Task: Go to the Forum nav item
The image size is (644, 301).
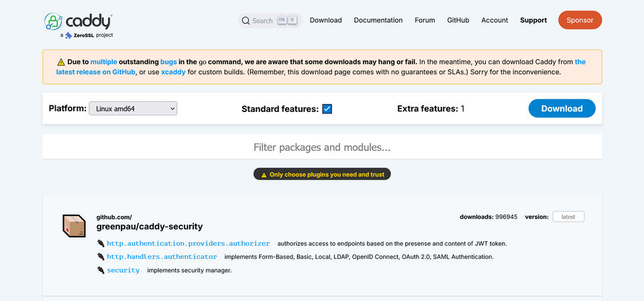Action: coord(425,20)
